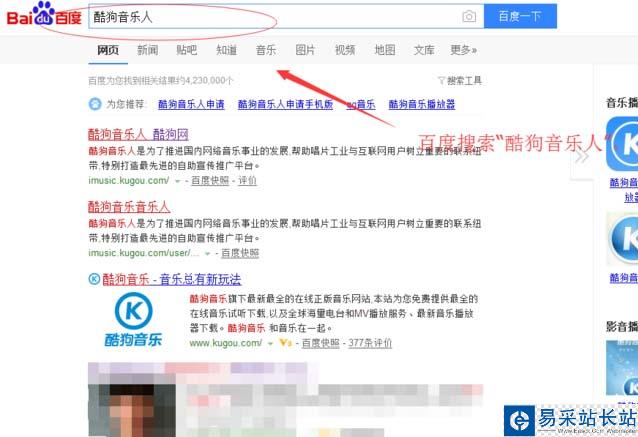Viewport: 638px width, 437px height.
Task: Click the first Kugou player icon in sidebar
Action: tap(622, 144)
